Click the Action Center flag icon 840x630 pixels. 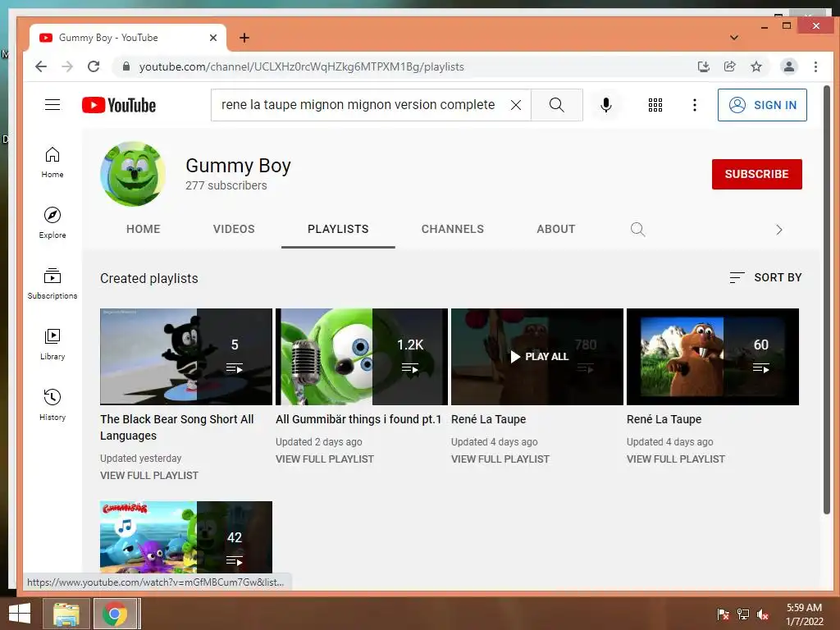(x=723, y=614)
